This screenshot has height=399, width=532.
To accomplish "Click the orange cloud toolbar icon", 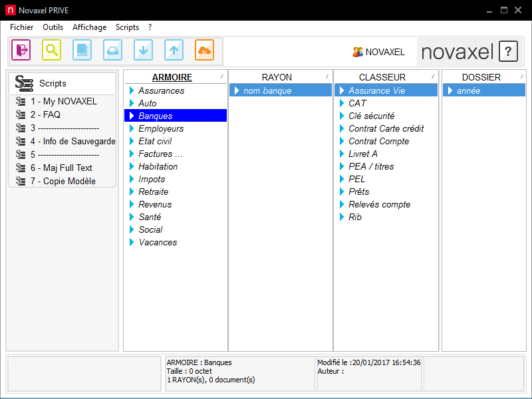I will tap(204, 51).
